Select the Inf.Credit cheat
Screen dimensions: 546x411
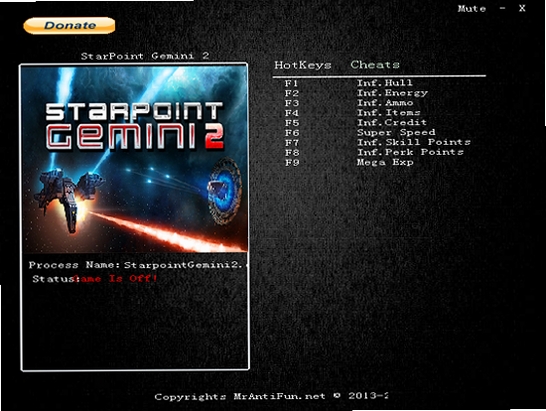[392, 123]
